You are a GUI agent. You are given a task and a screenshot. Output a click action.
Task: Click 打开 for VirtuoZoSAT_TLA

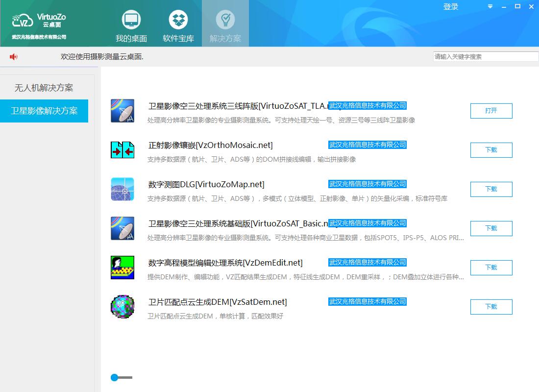tap(491, 111)
